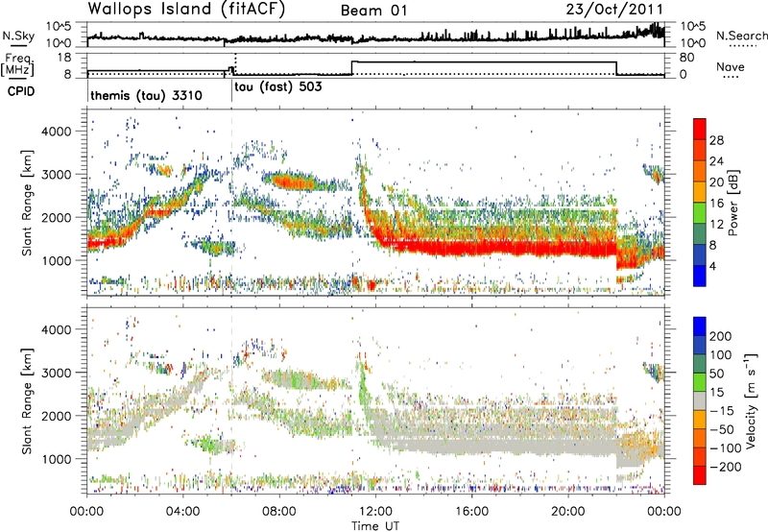
Task: Click the '8' power colorbar label
Action: pos(712,245)
